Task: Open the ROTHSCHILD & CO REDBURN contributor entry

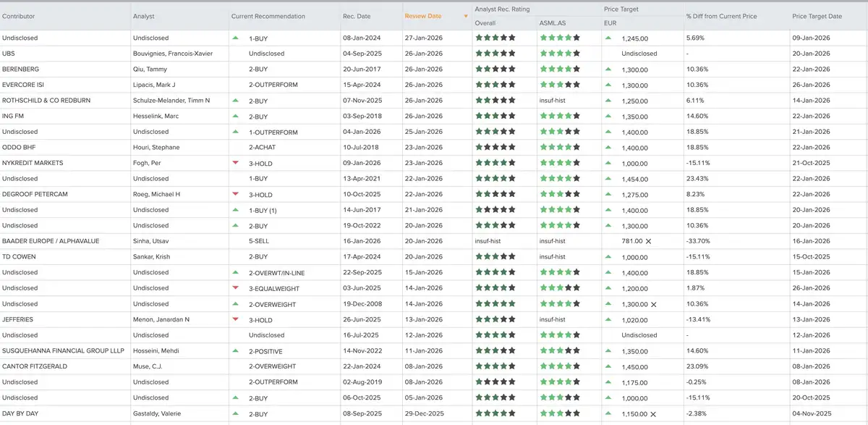Action: click(x=46, y=101)
